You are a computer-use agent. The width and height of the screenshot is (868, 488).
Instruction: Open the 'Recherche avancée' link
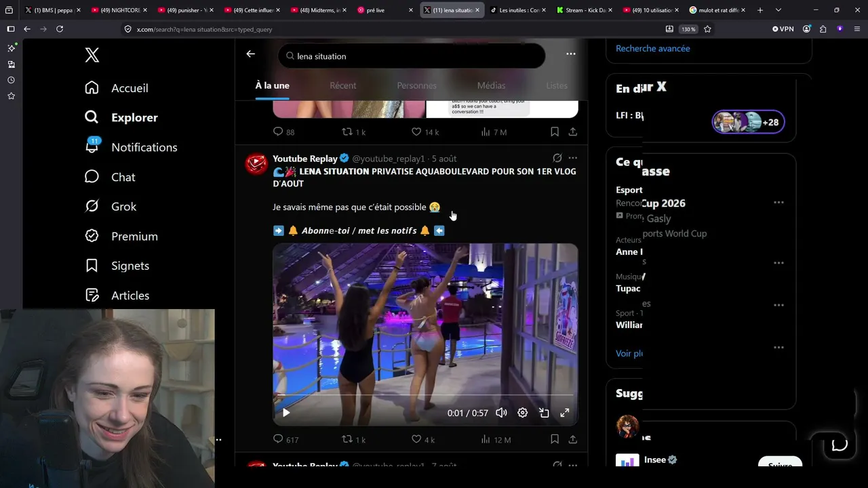(x=653, y=49)
